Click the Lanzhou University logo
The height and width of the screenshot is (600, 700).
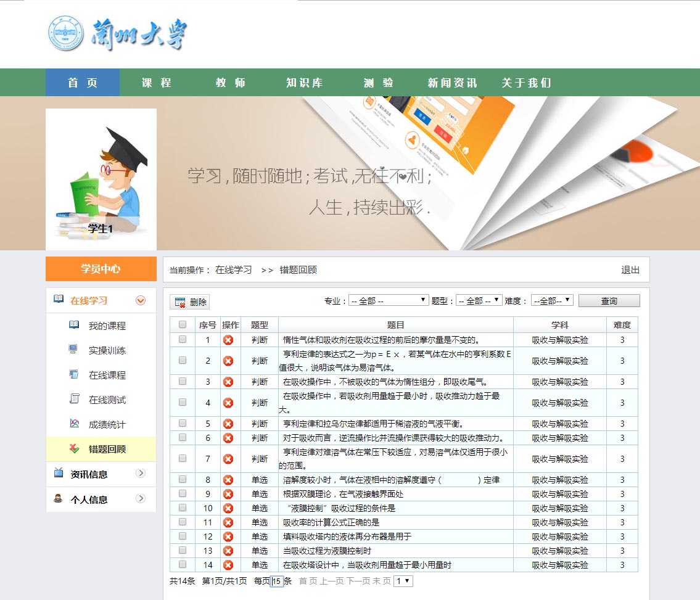[x=117, y=33]
